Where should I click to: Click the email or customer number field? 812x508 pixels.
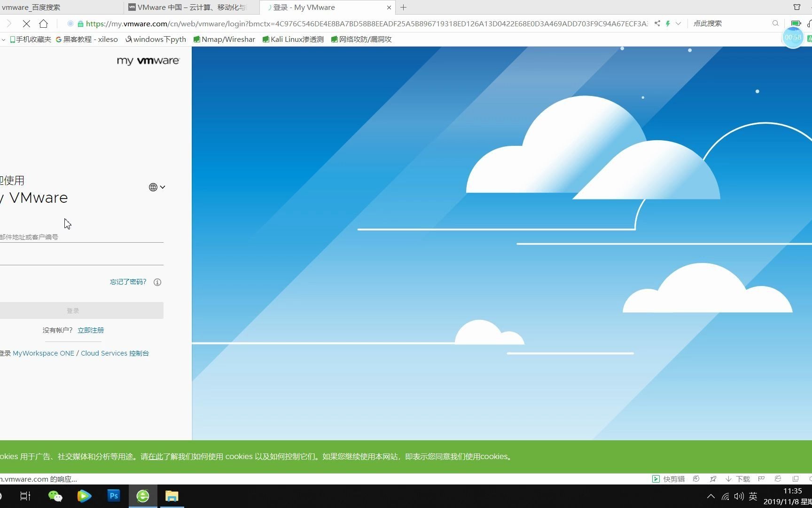coord(82,237)
